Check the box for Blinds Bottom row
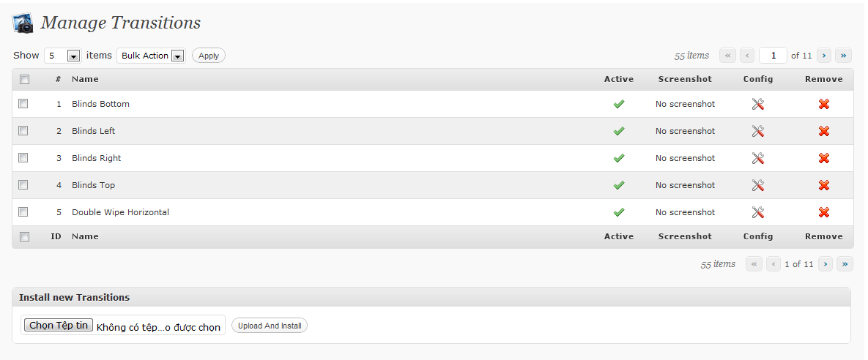The height and width of the screenshot is (360, 868). [x=23, y=103]
